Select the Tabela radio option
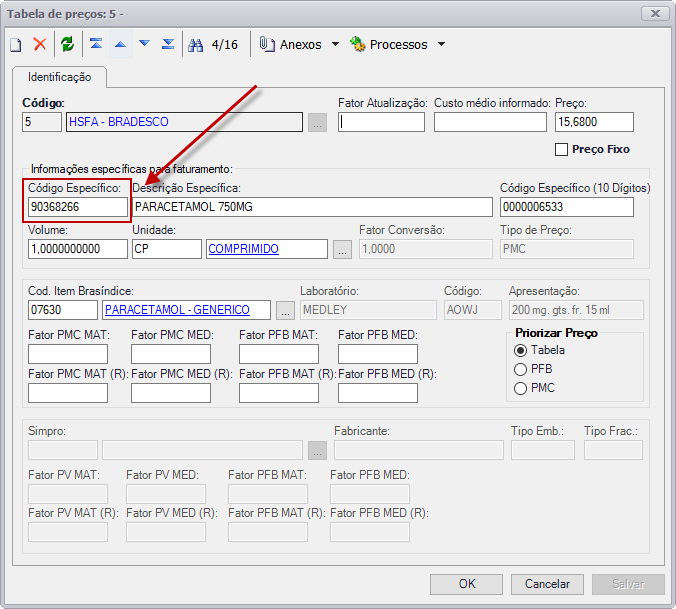 pyautogui.click(x=520, y=350)
